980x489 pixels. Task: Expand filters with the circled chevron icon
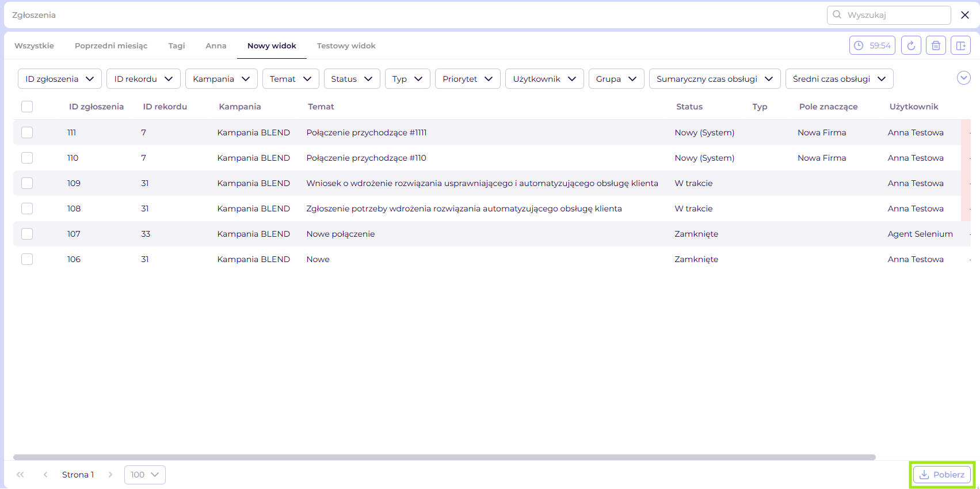(963, 78)
